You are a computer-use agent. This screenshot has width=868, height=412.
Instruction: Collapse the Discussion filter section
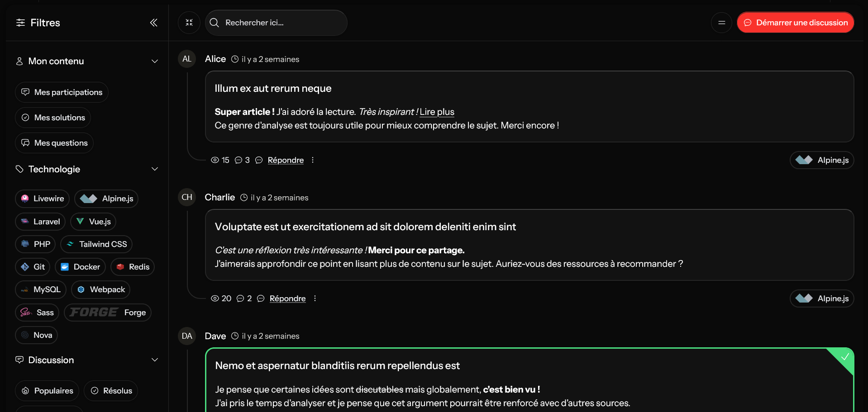tap(154, 360)
